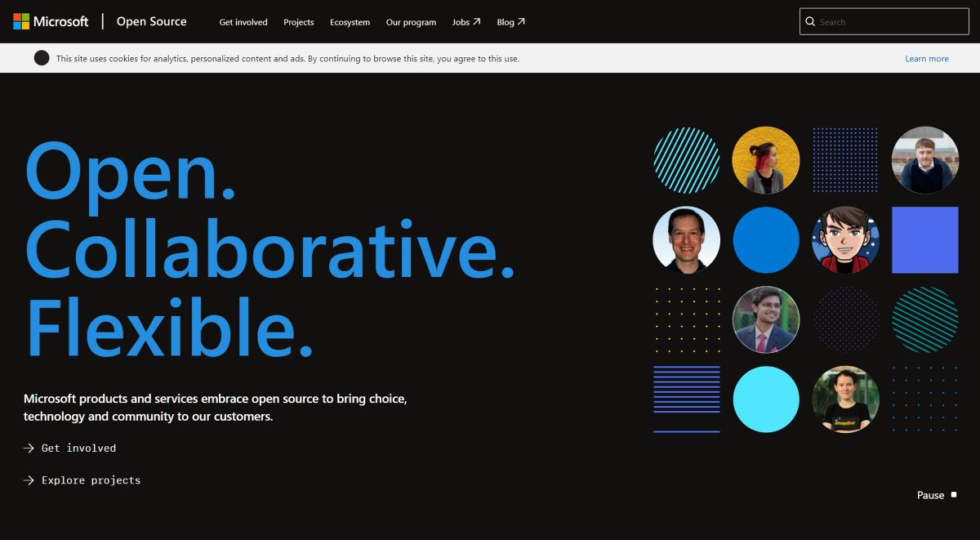Open the Projects navigation item
The width and height of the screenshot is (980, 540).
click(x=298, y=22)
